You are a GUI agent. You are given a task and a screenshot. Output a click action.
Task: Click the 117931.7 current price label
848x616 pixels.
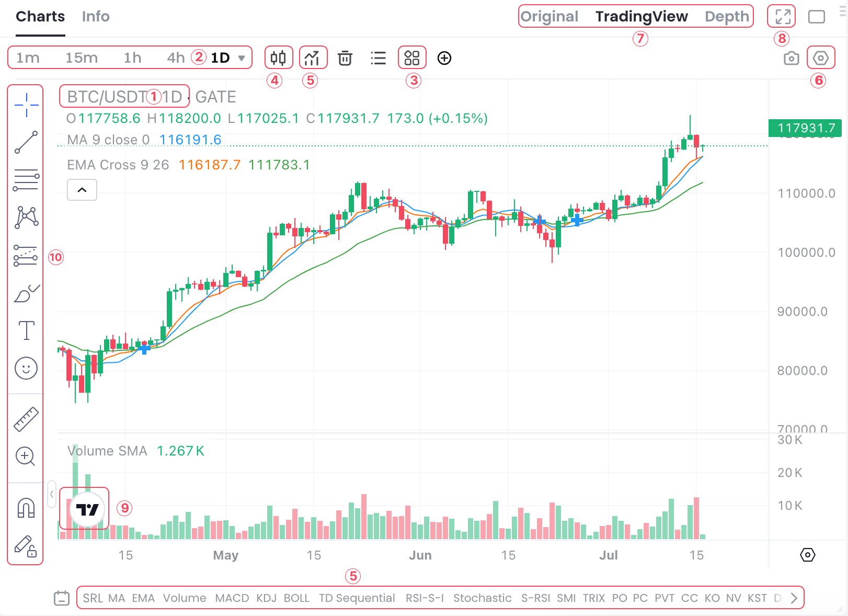coord(805,128)
